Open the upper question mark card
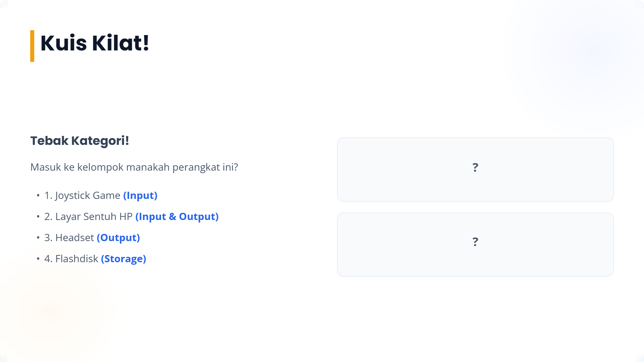 475,170
